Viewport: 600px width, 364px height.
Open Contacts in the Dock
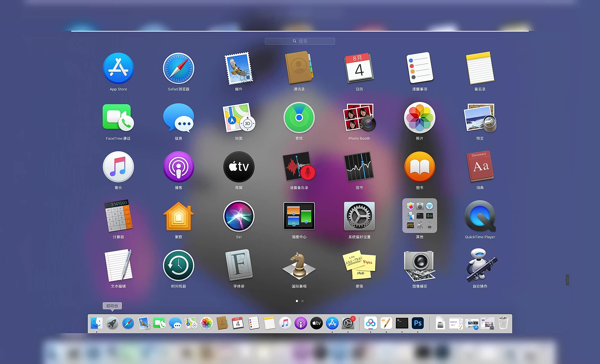tap(222, 323)
